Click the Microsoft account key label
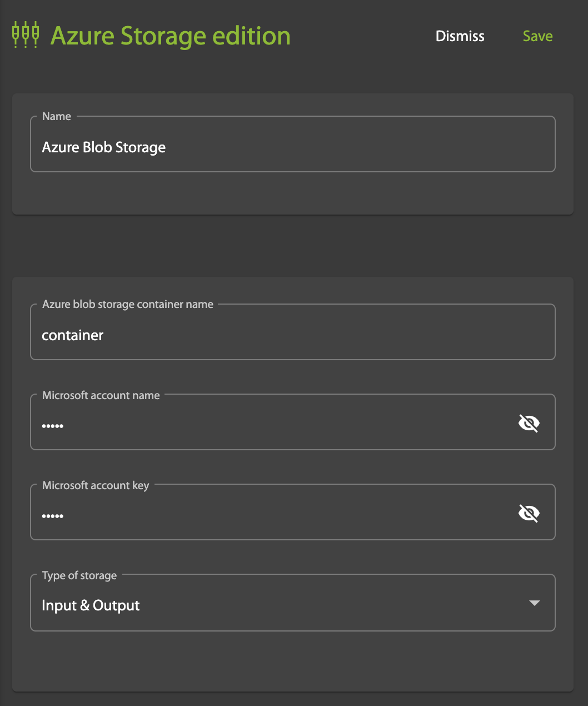This screenshot has width=588, height=706. point(96,485)
